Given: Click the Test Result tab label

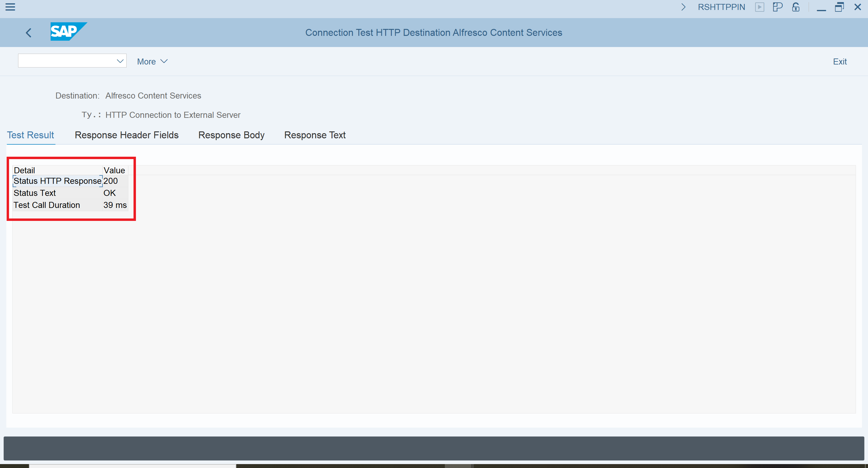Looking at the screenshot, I should pyautogui.click(x=30, y=135).
